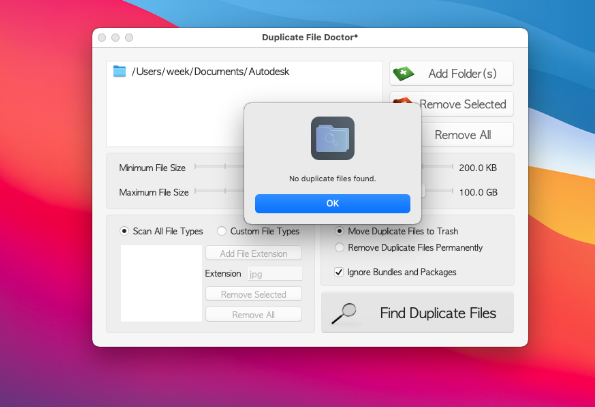Click the Extension label
The image size is (595, 407).
tap(223, 273)
